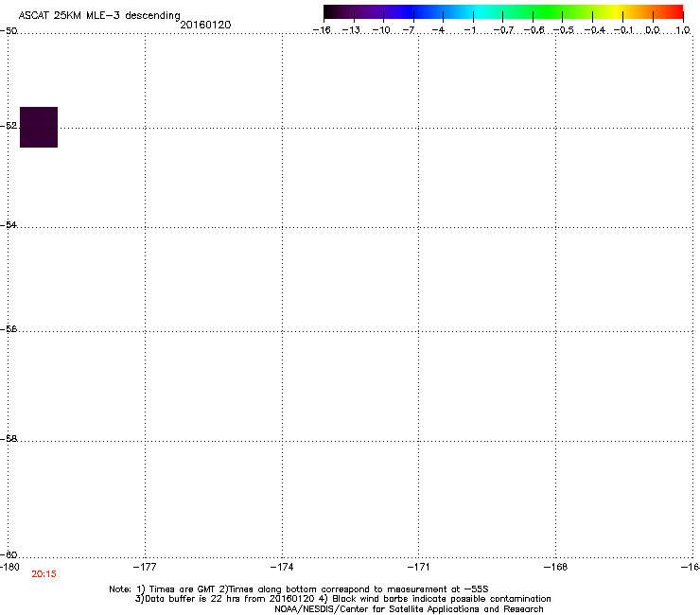Click the longitude axis label '-174'
700x615 pixels.
pos(282,567)
